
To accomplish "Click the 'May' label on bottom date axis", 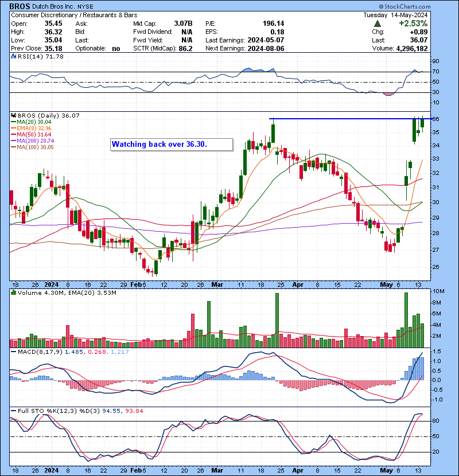I will tap(386, 470).
